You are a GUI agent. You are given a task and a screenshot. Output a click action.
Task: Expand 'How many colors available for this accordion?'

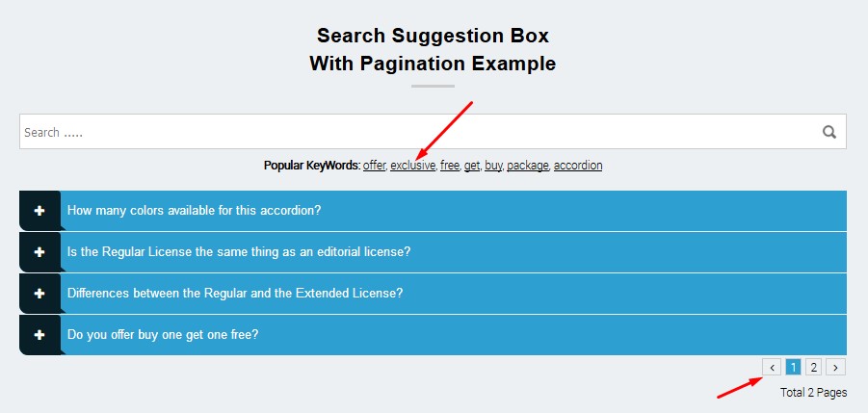[x=194, y=211]
